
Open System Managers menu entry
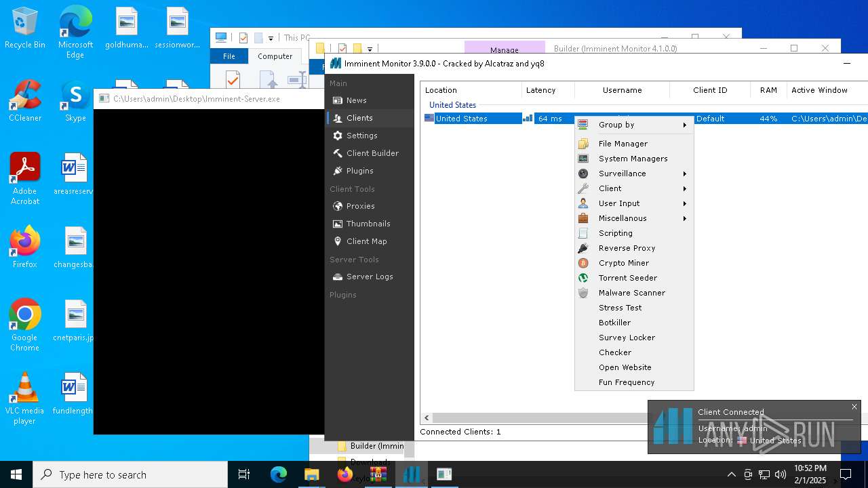point(634,159)
